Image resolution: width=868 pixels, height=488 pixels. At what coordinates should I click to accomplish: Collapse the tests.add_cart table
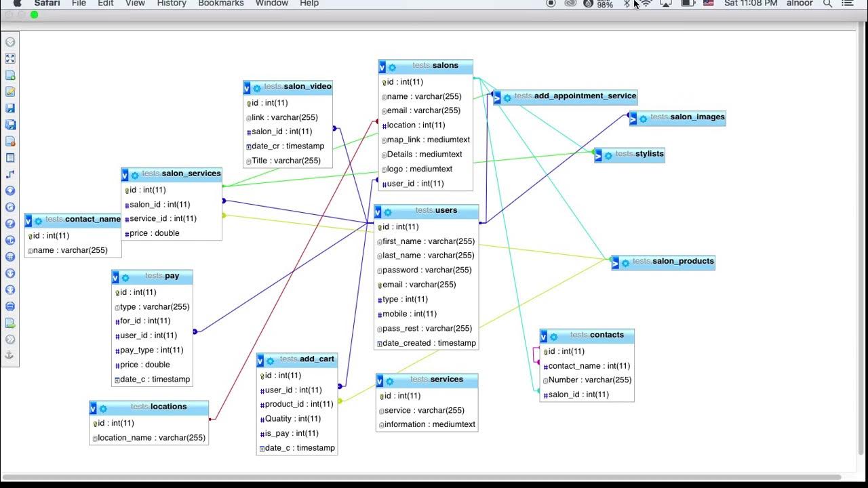pyautogui.click(x=260, y=360)
